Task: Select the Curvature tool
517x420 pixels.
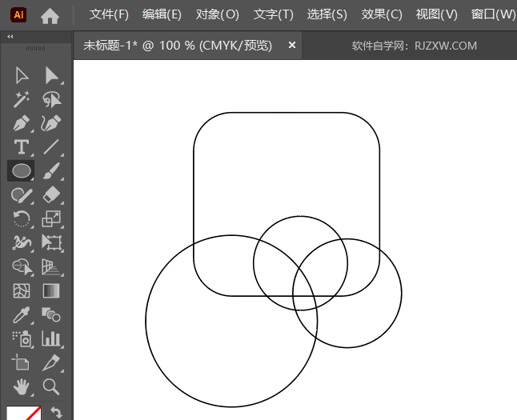Action: click(x=52, y=123)
